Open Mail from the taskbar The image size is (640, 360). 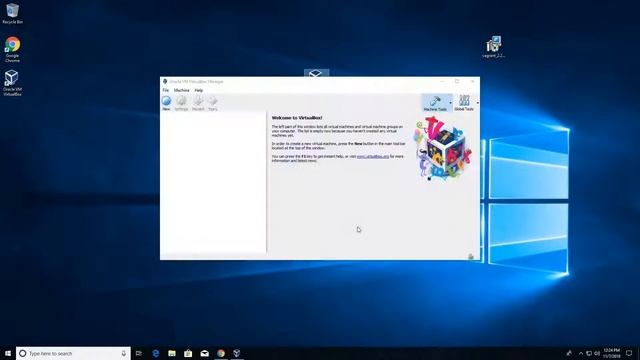point(204,353)
